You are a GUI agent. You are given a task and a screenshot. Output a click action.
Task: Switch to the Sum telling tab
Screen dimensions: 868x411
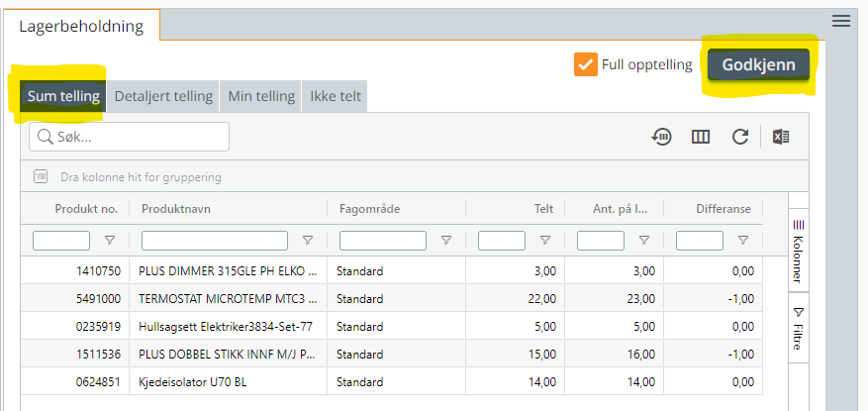coord(63,96)
